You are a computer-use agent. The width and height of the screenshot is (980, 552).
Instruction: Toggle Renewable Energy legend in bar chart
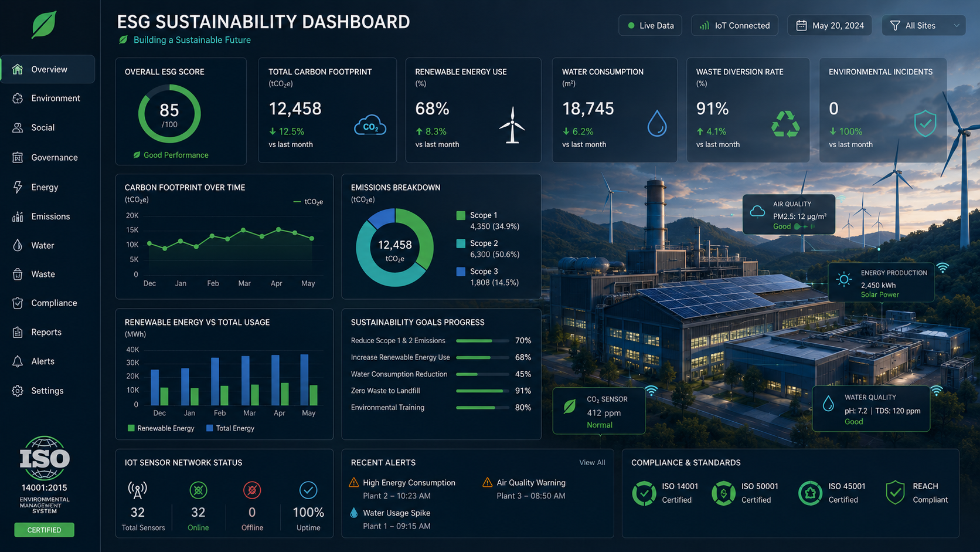coord(161,428)
